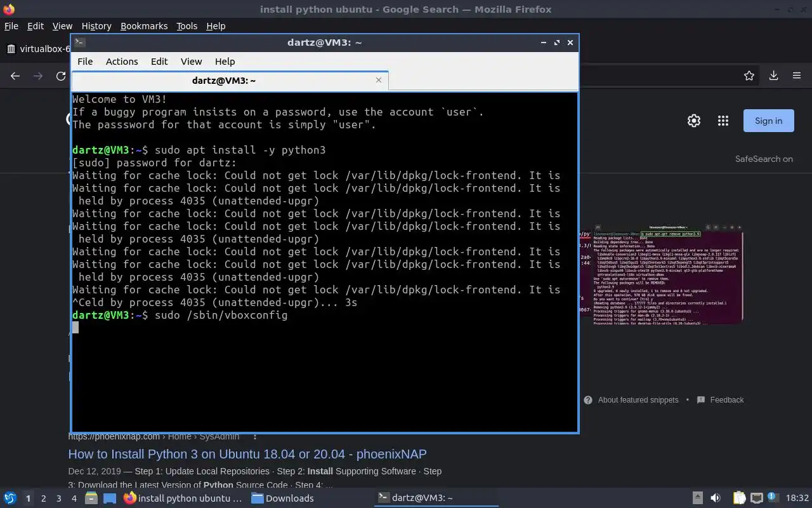Go back in Firefox
Image resolution: width=812 pixels, height=508 pixels.
15,76
